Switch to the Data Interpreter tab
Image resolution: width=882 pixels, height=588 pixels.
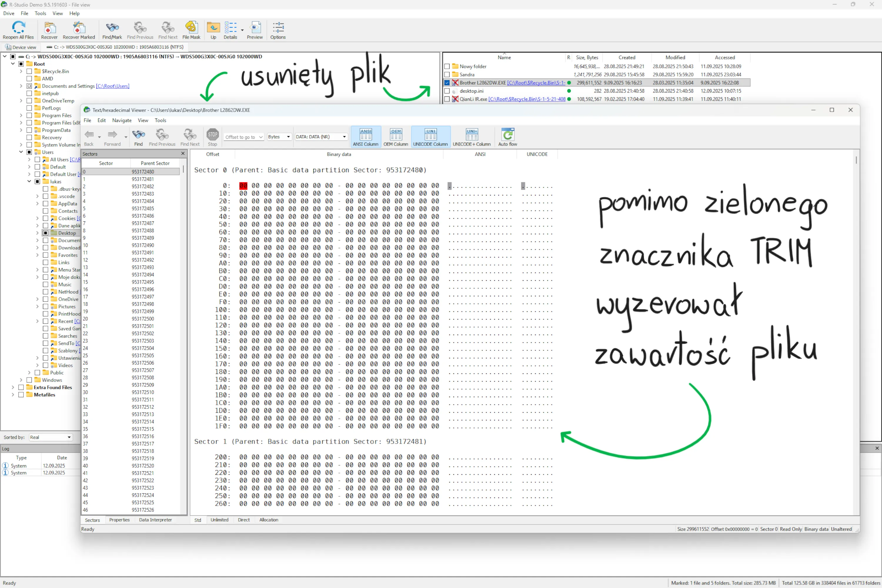(x=155, y=520)
